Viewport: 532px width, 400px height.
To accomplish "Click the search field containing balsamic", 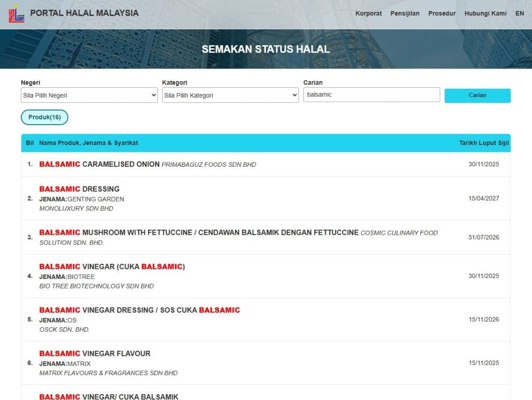I will point(371,94).
